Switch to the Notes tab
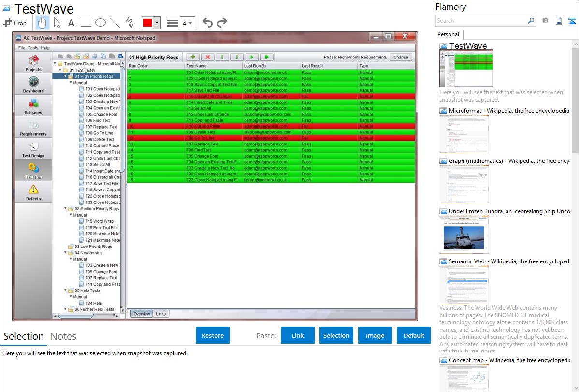579x392 pixels. (x=63, y=336)
